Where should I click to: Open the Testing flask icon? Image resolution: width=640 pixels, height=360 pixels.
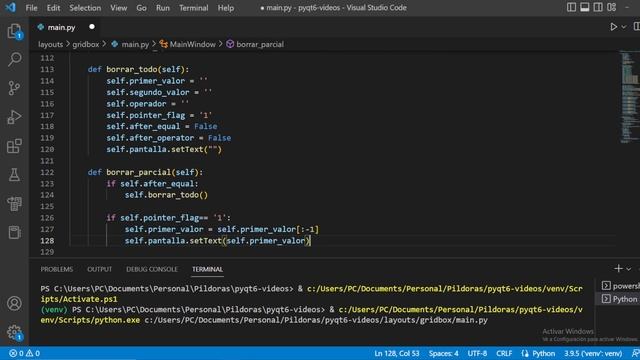(x=14, y=175)
